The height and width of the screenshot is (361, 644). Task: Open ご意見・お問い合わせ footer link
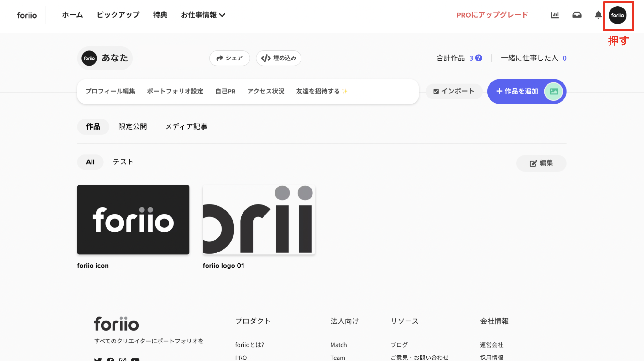419,358
